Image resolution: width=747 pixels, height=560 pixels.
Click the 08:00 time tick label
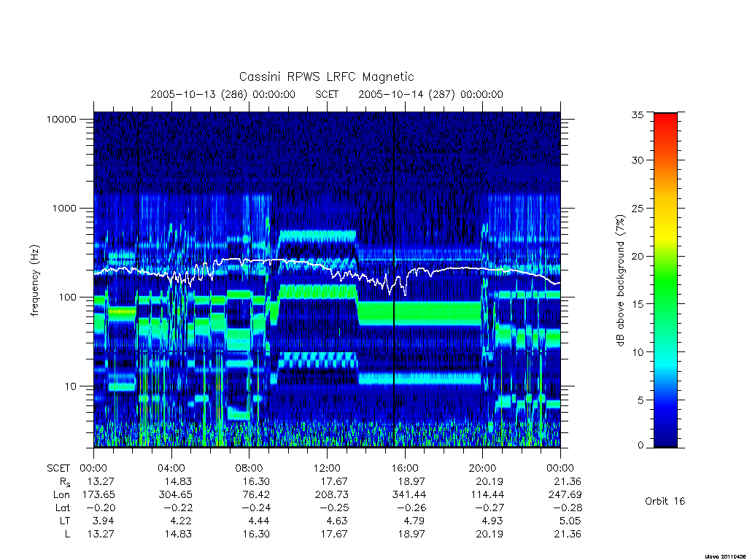point(249,468)
